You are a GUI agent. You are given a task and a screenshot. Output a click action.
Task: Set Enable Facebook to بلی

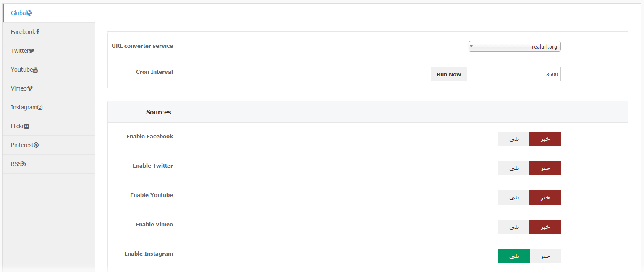click(513, 139)
